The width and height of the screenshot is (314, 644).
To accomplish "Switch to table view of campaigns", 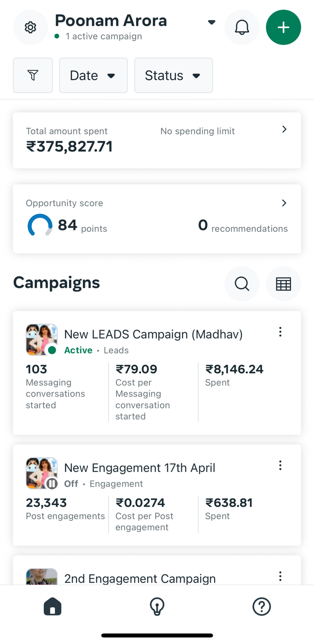I will (x=283, y=283).
